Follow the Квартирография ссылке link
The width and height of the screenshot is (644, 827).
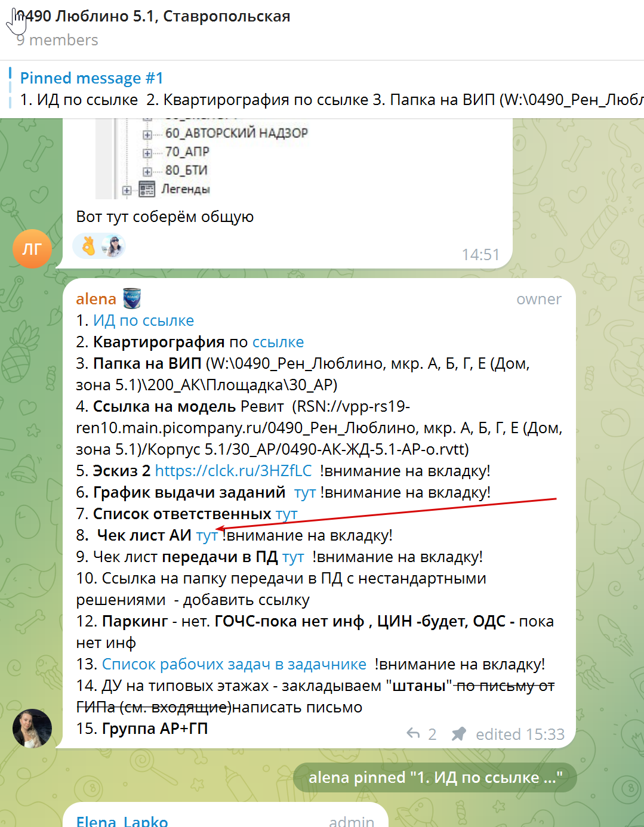(x=278, y=342)
